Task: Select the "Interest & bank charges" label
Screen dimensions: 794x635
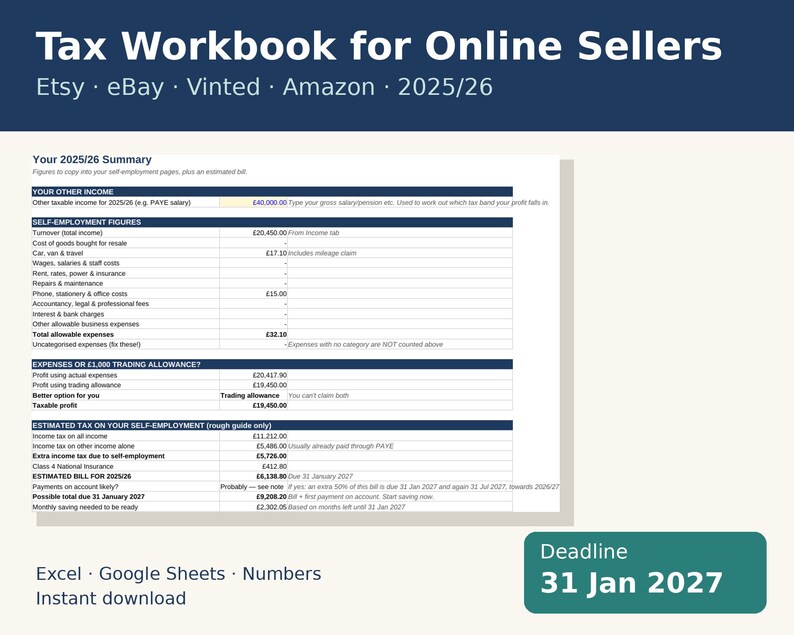Action: tap(68, 314)
